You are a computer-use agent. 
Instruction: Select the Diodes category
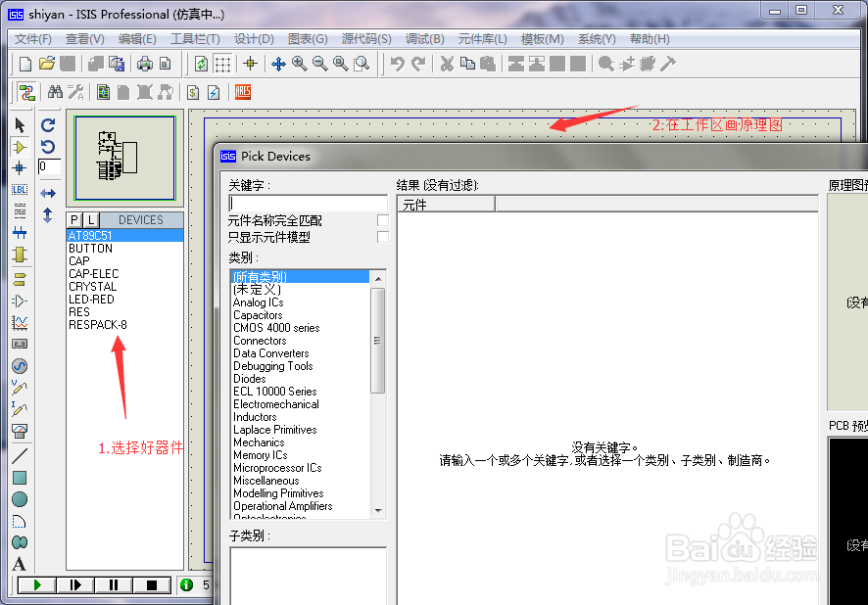coord(300,379)
